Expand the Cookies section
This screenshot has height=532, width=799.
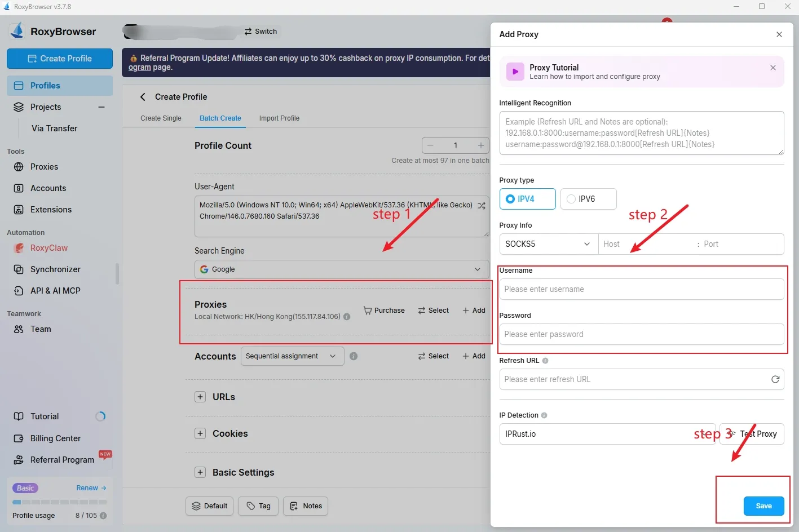pyautogui.click(x=200, y=433)
